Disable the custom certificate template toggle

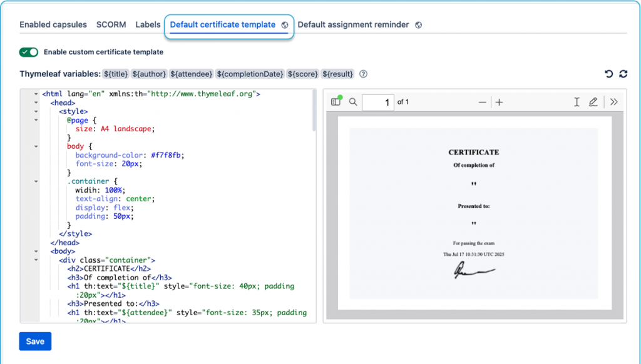(29, 53)
